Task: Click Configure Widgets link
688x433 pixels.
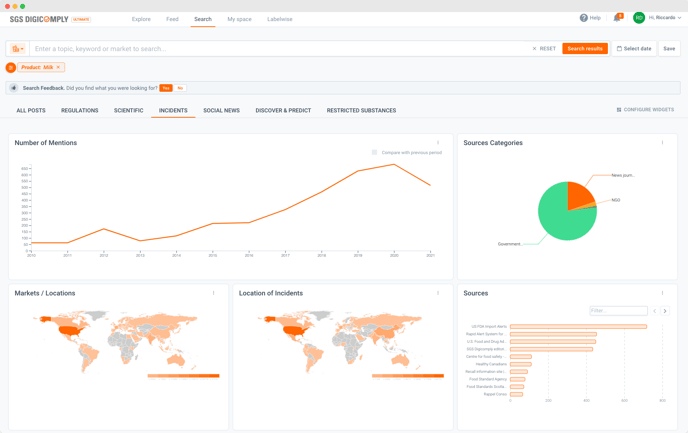Action: 645,110
